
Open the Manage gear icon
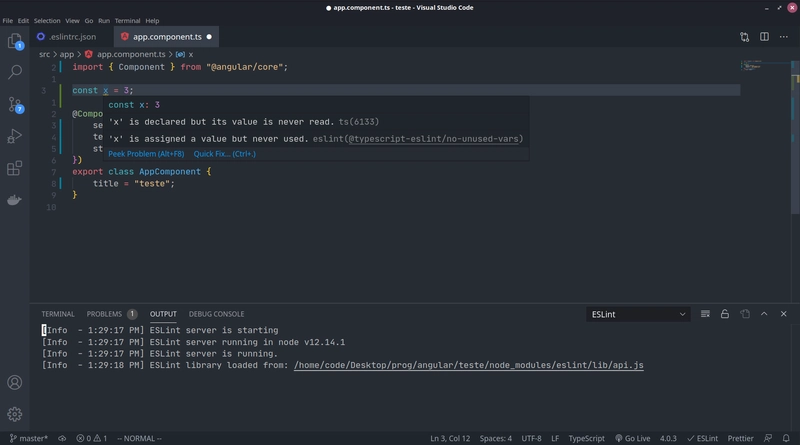click(15, 414)
